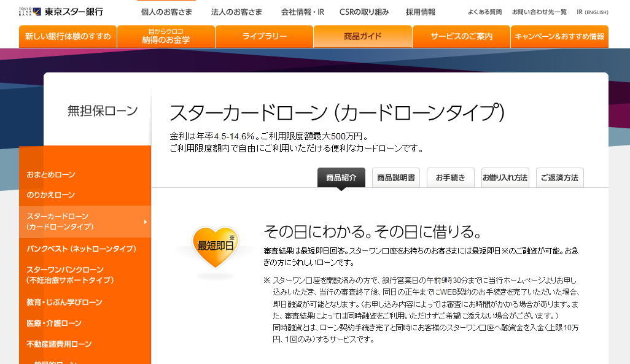630x364 pixels.
Task: Select キャンペーン&おすすめ情報 navigation button
Action: pos(559,37)
